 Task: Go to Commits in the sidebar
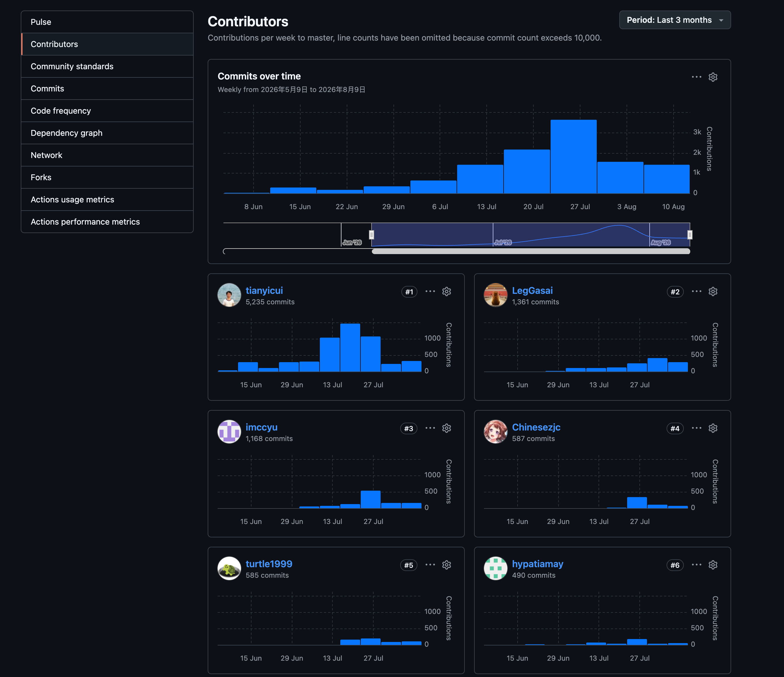107,88
